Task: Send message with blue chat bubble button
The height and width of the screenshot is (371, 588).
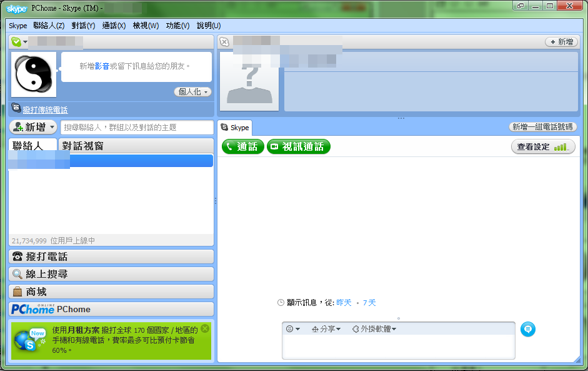Action: (x=528, y=329)
